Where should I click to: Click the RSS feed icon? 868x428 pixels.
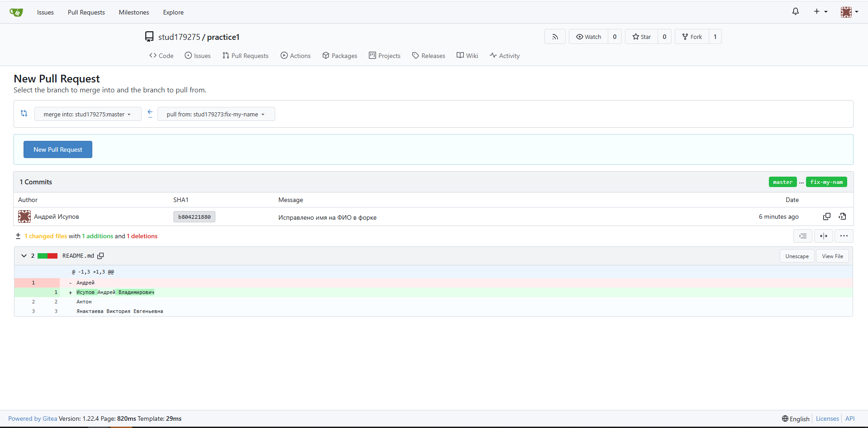[555, 37]
